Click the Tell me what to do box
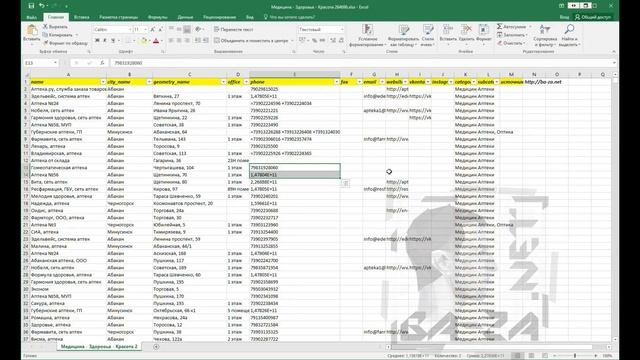This screenshot has height=360, width=640. (289, 17)
